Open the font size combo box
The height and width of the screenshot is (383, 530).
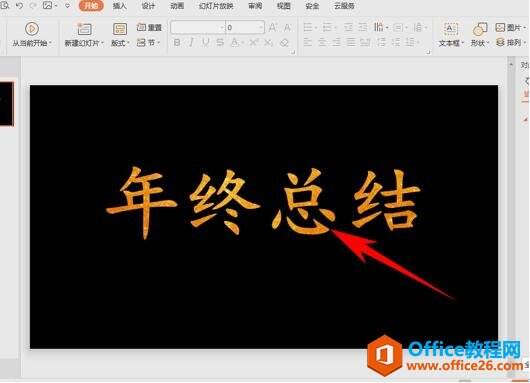[x=245, y=27]
